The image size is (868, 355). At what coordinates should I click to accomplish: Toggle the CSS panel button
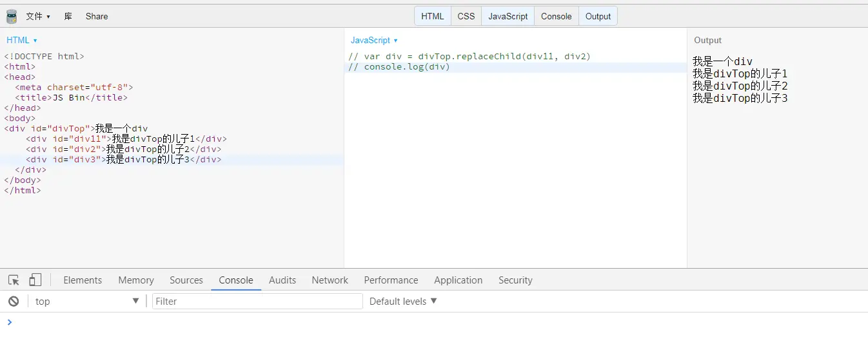[466, 16]
